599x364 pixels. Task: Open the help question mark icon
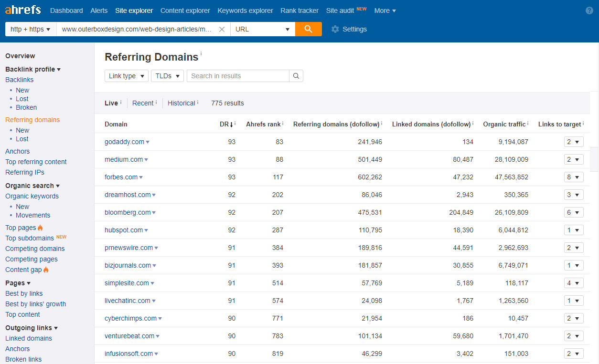[x=589, y=10]
